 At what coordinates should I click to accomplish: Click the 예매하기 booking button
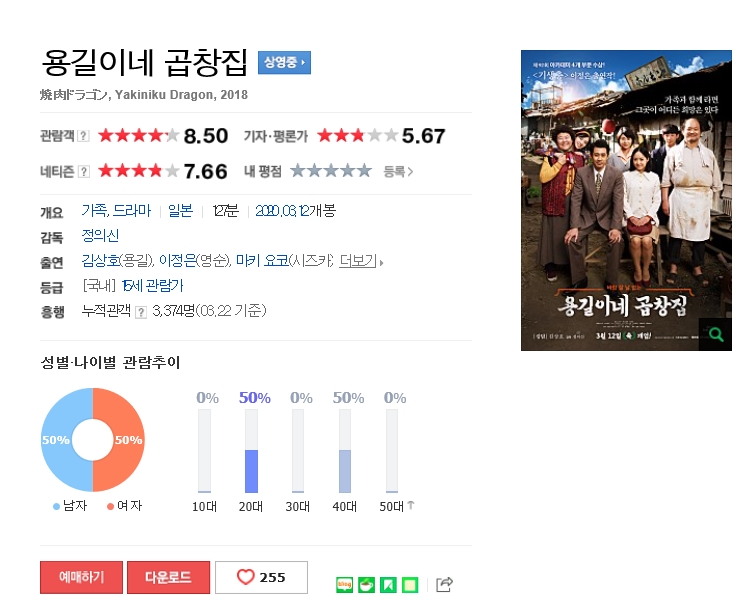pyautogui.click(x=82, y=577)
